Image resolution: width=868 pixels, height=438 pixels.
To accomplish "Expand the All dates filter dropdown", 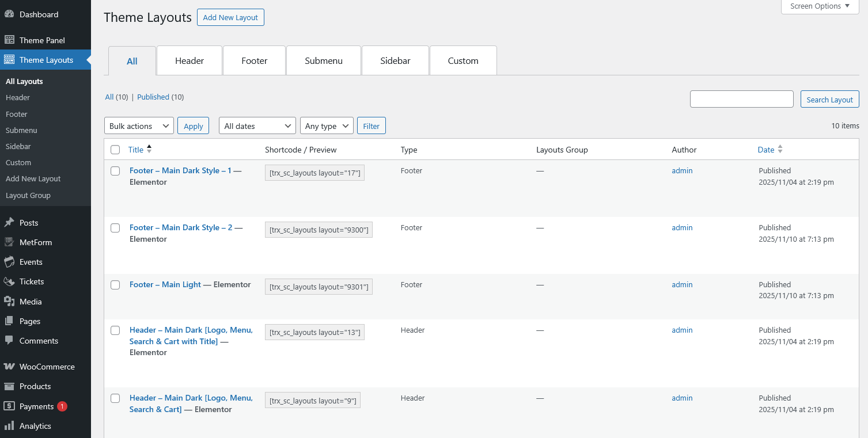I will pos(257,126).
